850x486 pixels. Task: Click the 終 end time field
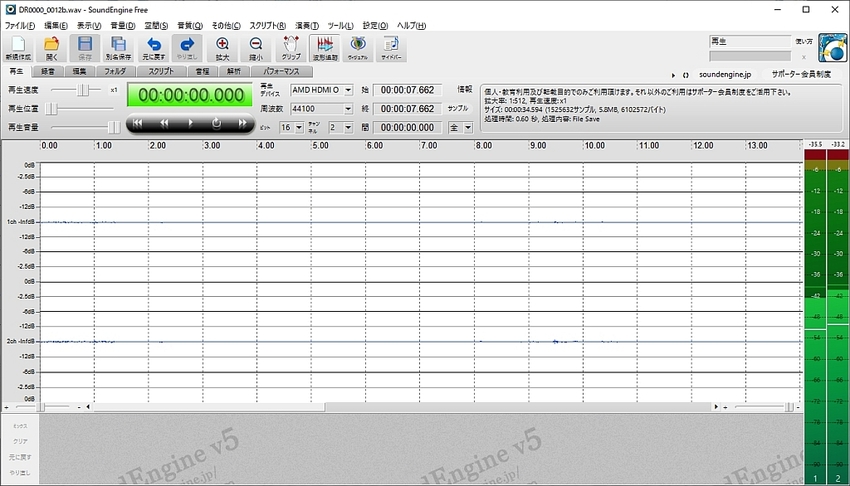pos(408,109)
